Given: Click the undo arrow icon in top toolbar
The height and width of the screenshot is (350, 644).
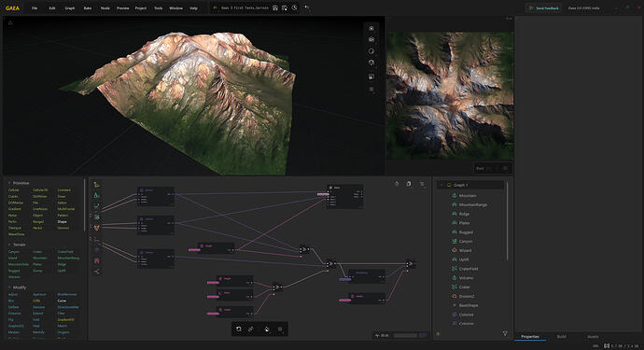Looking at the screenshot, I should point(307,7).
